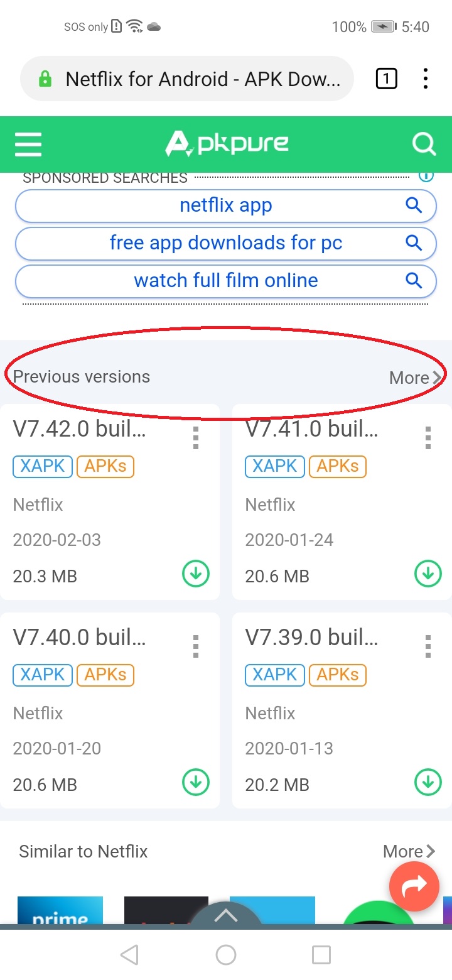Open browser three-dot overflow menu
452x980 pixels.
[x=426, y=79]
